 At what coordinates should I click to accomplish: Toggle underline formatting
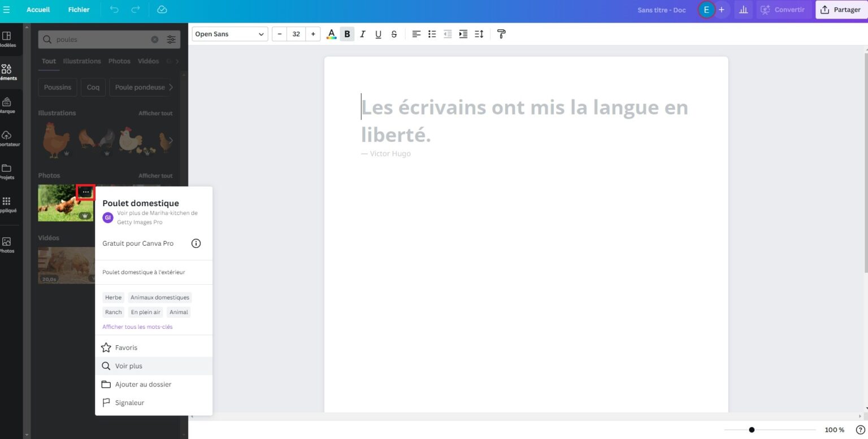click(378, 34)
